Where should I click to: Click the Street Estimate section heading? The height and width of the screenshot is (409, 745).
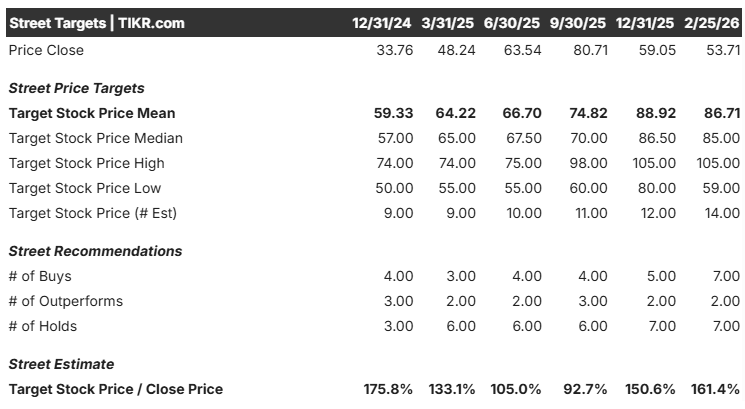tap(61, 364)
